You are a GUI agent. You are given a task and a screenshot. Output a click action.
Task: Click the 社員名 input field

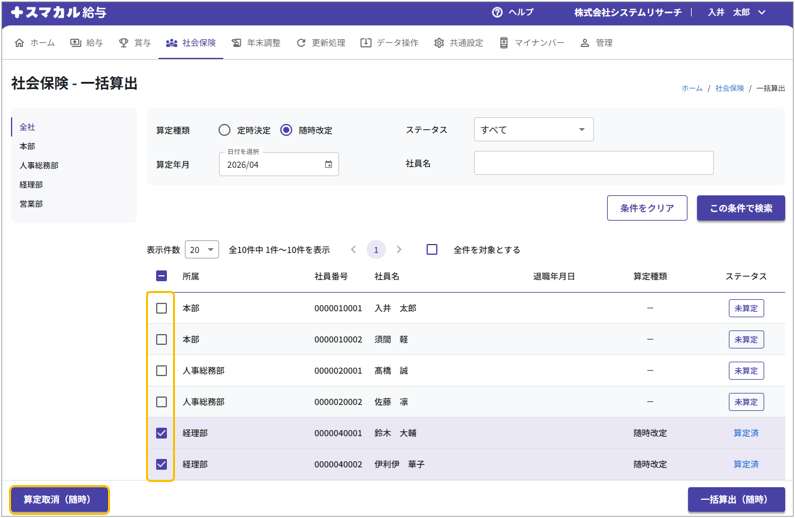coord(593,163)
